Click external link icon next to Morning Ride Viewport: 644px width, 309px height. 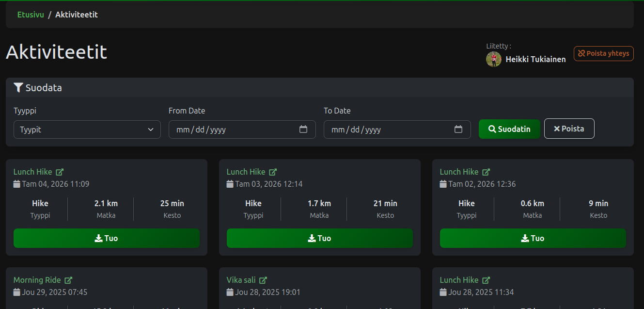[x=68, y=280]
